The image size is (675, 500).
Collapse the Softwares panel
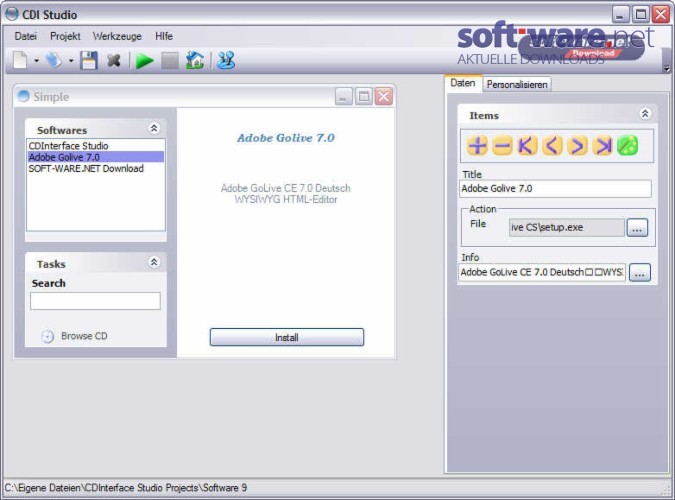point(154,128)
